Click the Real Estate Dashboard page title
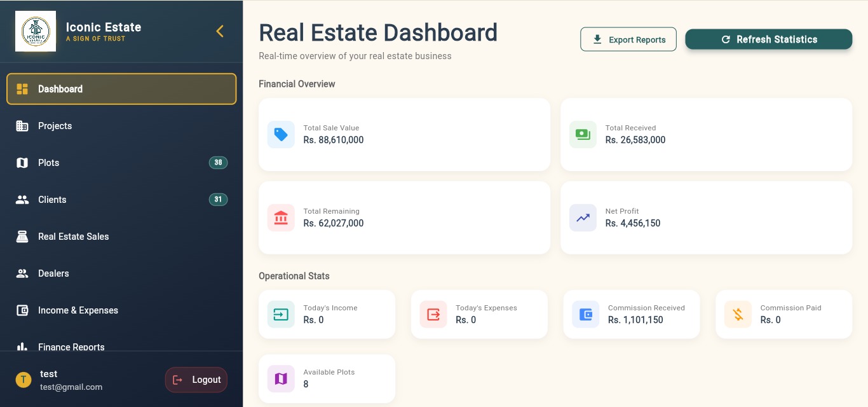This screenshot has width=868, height=407. pos(378,32)
